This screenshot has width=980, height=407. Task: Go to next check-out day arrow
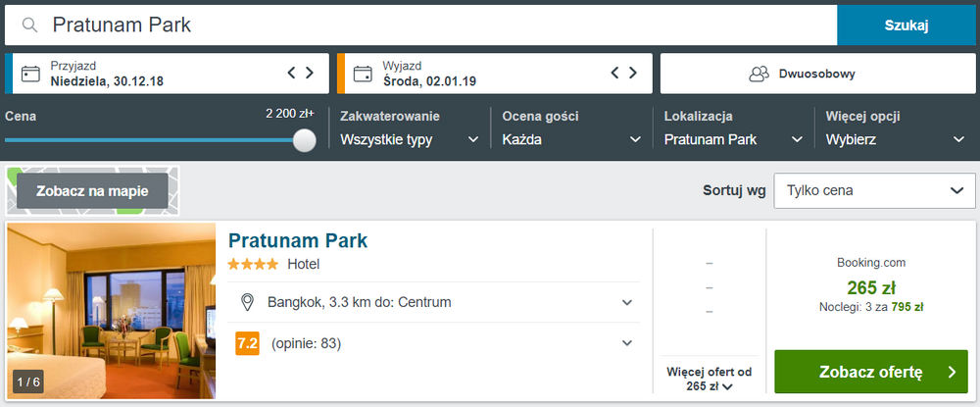[x=633, y=74]
